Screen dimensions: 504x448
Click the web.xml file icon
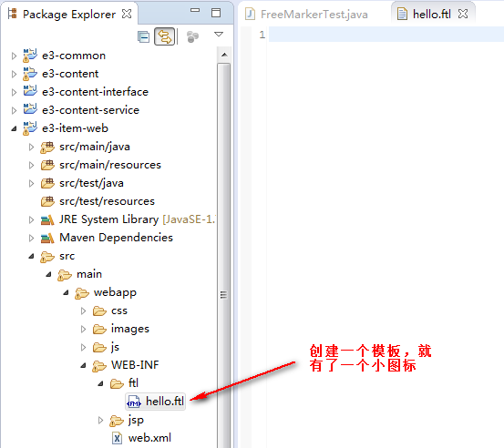[x=117, y=438]
